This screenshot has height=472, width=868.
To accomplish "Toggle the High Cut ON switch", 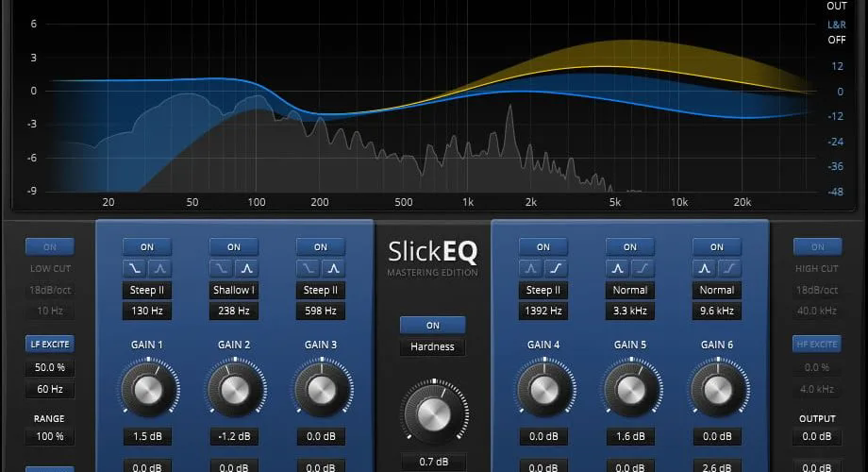I will tap(817, 247).
